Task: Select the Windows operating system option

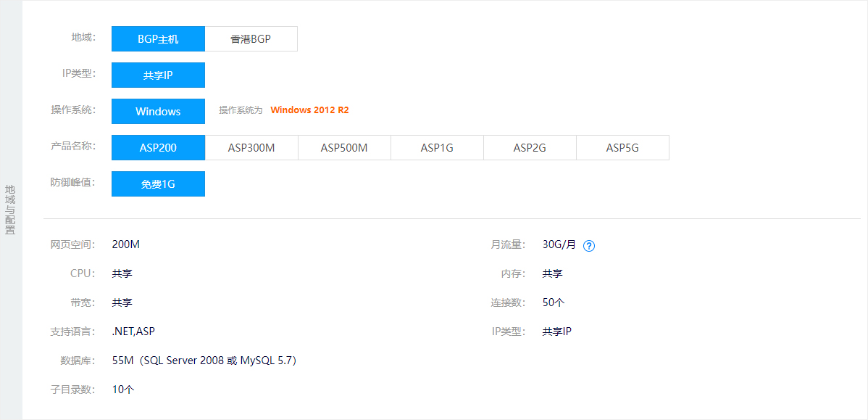Action: [159, 111]
